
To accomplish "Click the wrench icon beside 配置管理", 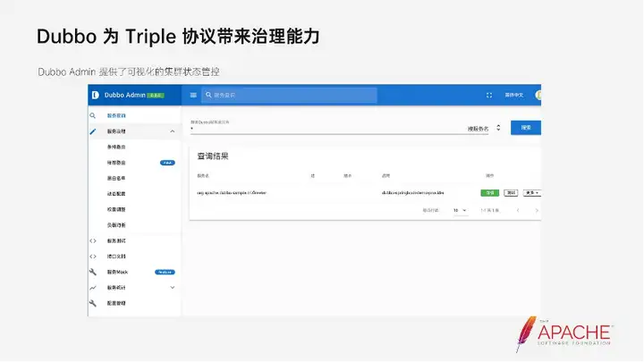I will [93, 303].
